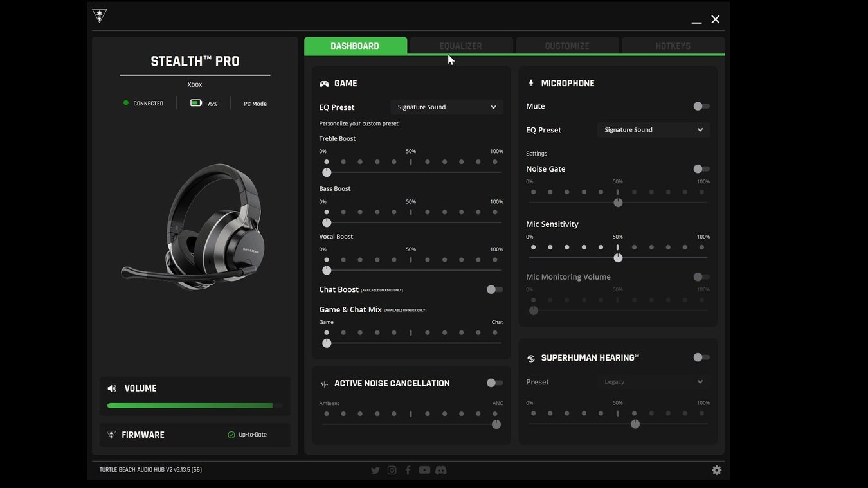868x488 pixels.
Task: Click the Volume speaker icon
Action: (x=112, y=388)
